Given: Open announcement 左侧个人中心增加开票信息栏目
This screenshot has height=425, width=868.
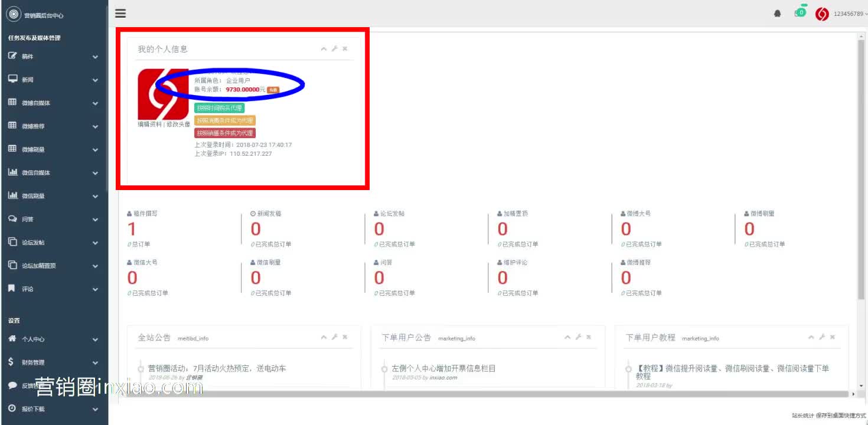Looking at the screenshot, I should tap(443, 368).
